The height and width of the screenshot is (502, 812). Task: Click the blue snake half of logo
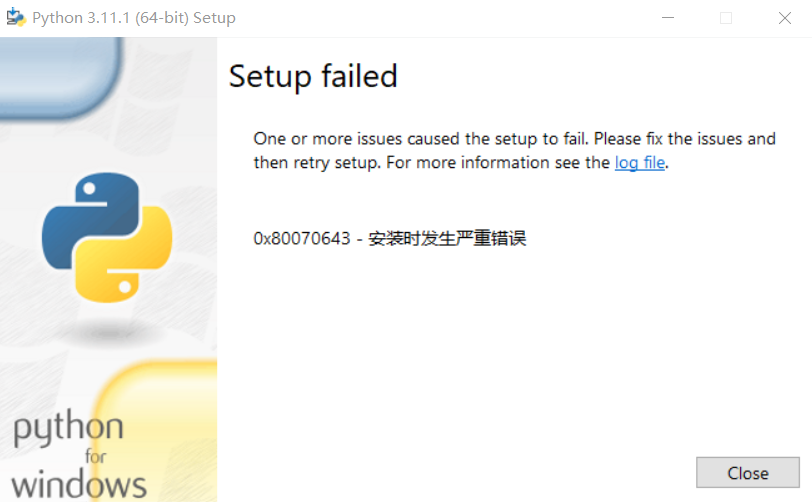[91, 218]
